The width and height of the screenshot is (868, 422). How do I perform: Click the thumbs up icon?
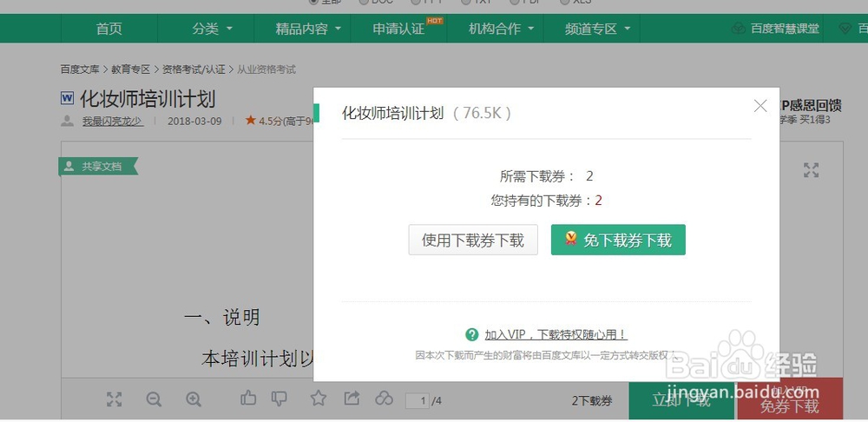coord(248,398)
